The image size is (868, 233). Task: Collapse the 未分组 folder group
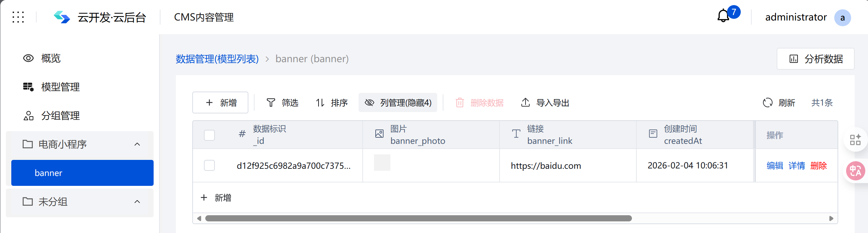click(x=137, y=202)
